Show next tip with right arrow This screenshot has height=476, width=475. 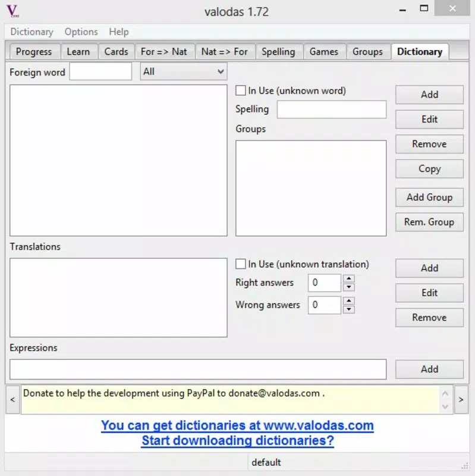461,399
